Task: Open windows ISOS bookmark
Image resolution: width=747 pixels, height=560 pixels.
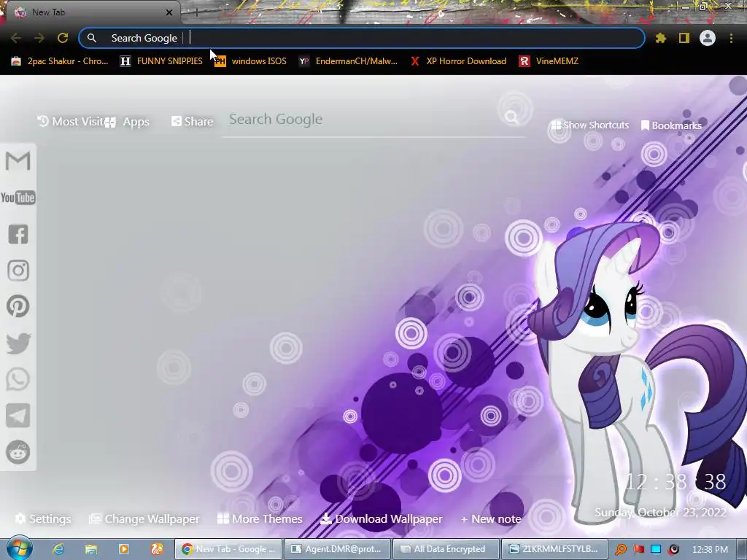Action: [x=251, y=61]
